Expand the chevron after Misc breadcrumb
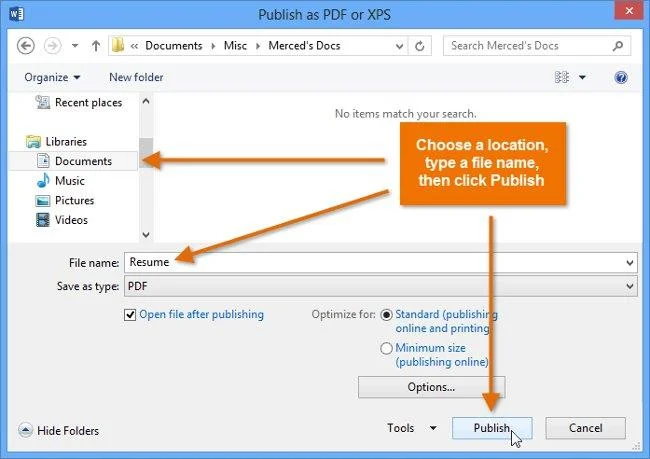The width and height of the screenshot is (650, 459). pyautogui.click(x=258, y=46)
